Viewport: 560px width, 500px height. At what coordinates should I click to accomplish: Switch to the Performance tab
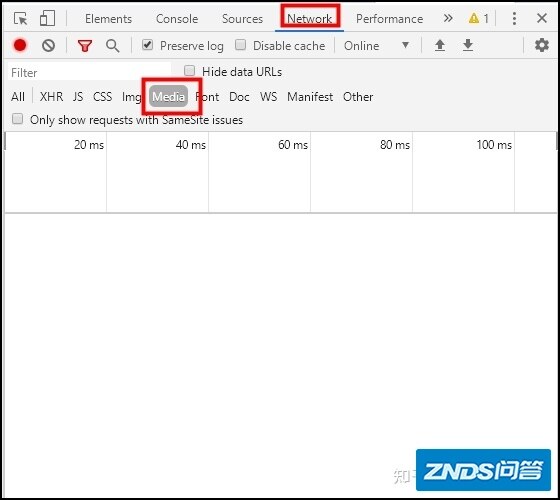[x=389, y=19]
